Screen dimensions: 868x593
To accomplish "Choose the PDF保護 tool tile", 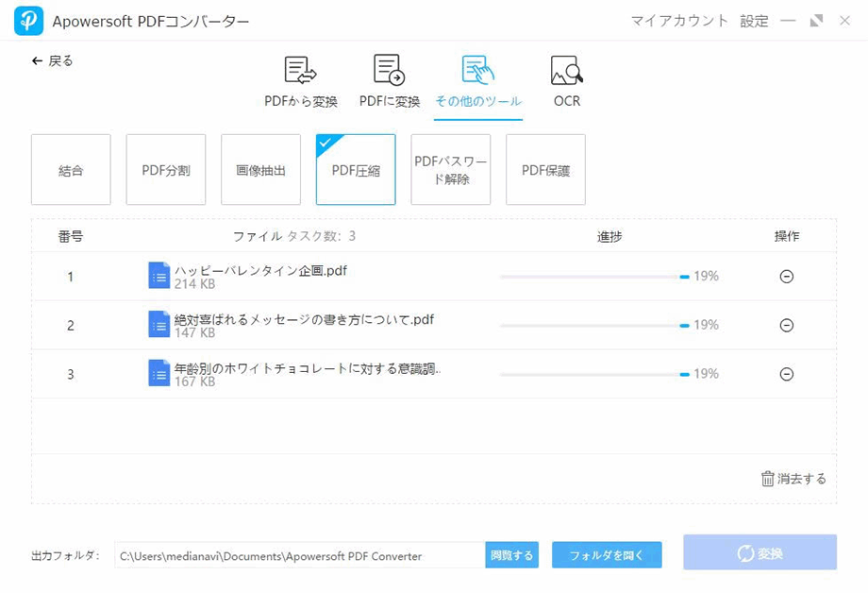I will [546, 170].
